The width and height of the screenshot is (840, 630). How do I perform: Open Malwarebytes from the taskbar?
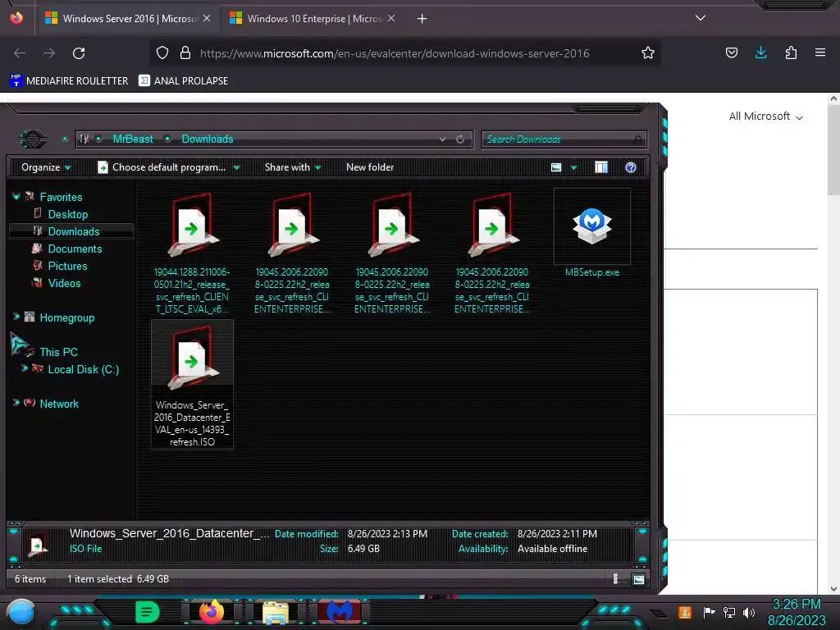(339, 612)
